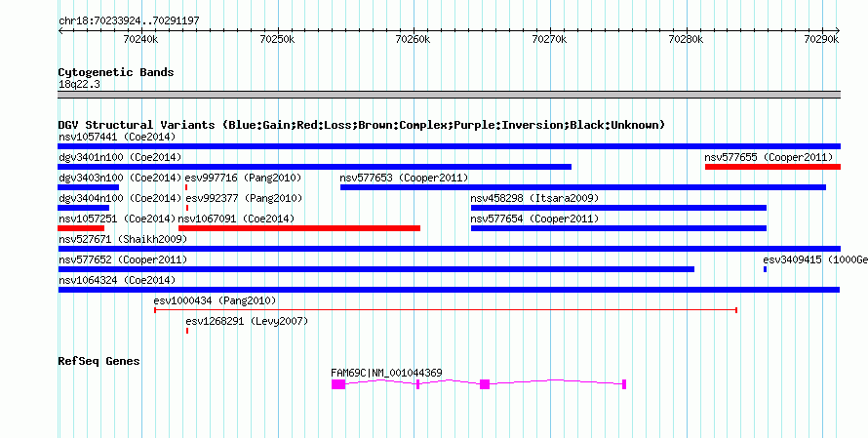
Task: Select the dgv3403n100 blue variant bar
Action: (88, 187)
